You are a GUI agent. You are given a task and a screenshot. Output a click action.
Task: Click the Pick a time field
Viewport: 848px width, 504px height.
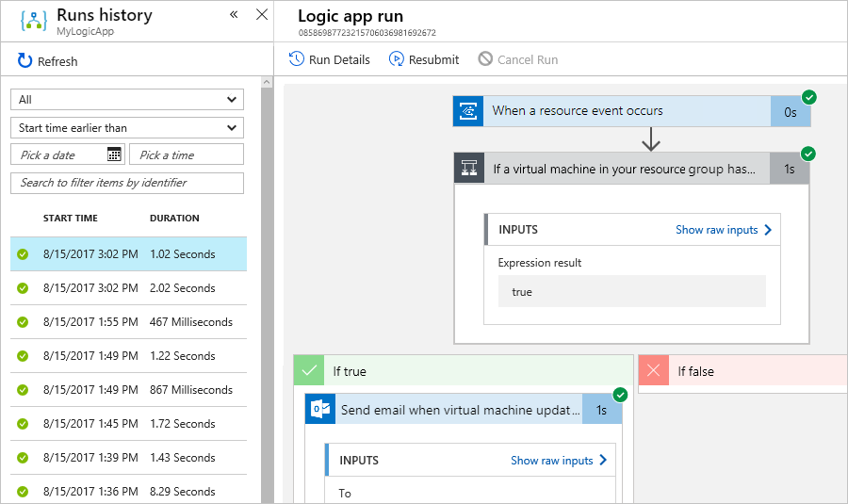tap(187, 154)
